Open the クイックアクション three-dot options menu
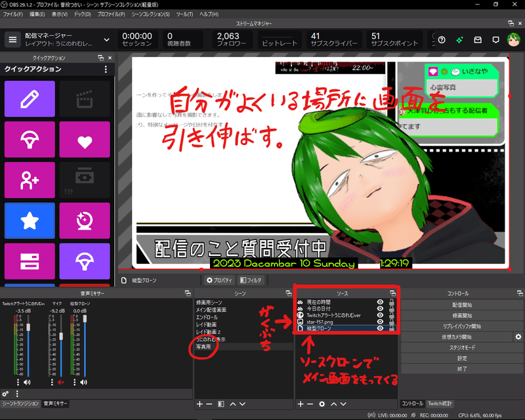 tap(106, 70)
